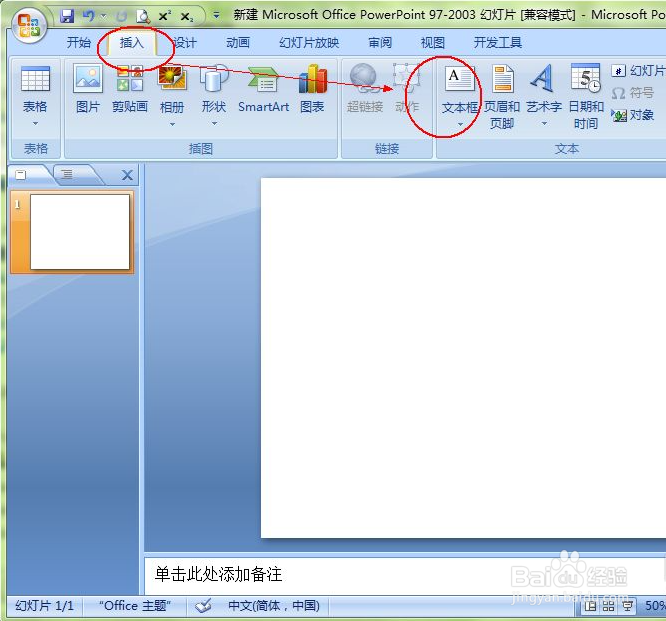Viewport: 666px width, 621px height.
Task: Close the slides and outline pane
Action: tap(127, 175)
